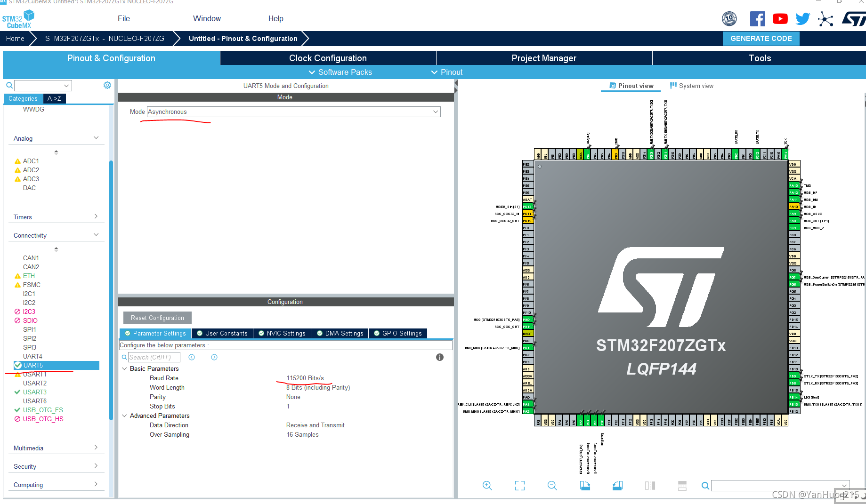The image size is (866, 504).
Task: Open the GPIO Settings tab
Action: pyautogui.click(x=398, y=333)
